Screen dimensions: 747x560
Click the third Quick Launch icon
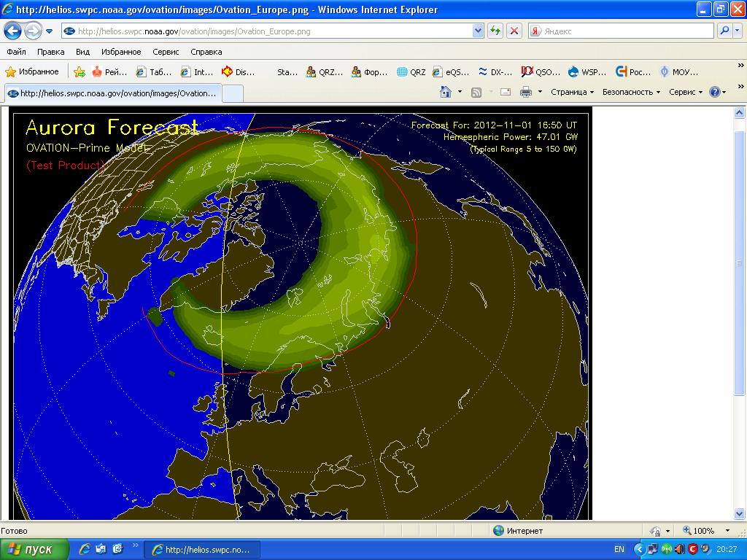point(117,549)
